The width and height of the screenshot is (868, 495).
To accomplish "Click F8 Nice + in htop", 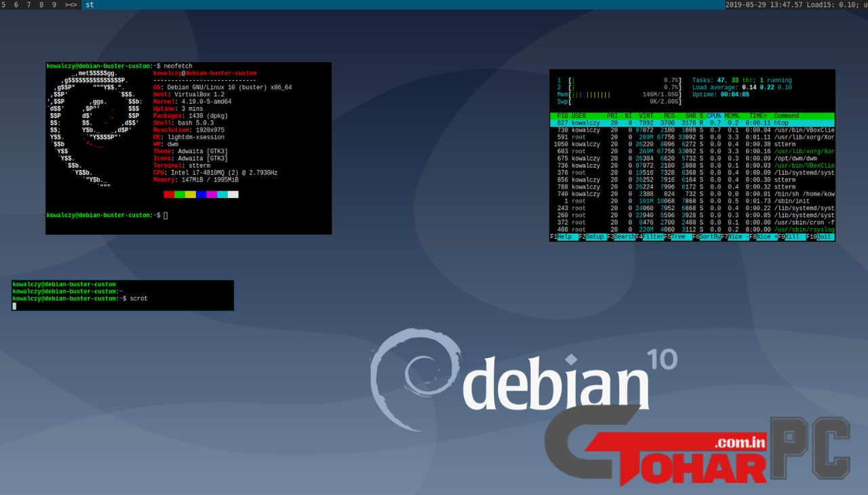I will point(764,237).
